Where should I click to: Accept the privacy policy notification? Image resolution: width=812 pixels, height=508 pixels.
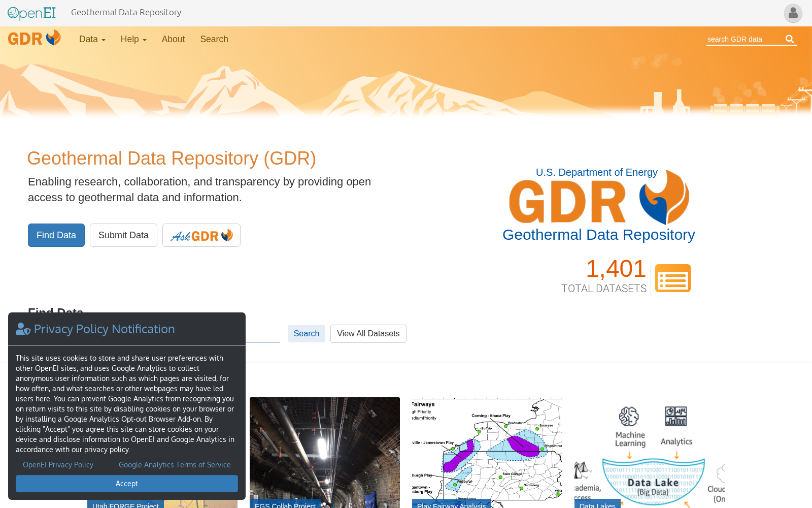[x=127, y=484]
